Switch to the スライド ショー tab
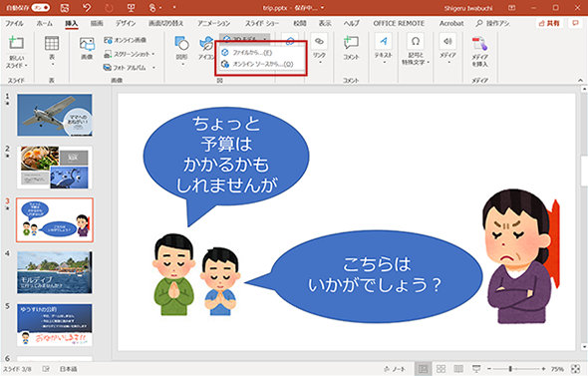This screenshot has height=376, width=588. [x=262, y=23]
